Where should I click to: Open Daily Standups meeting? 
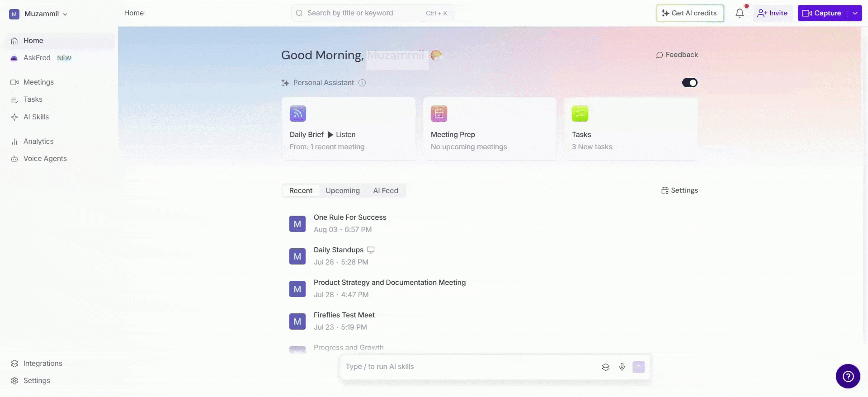339,250
